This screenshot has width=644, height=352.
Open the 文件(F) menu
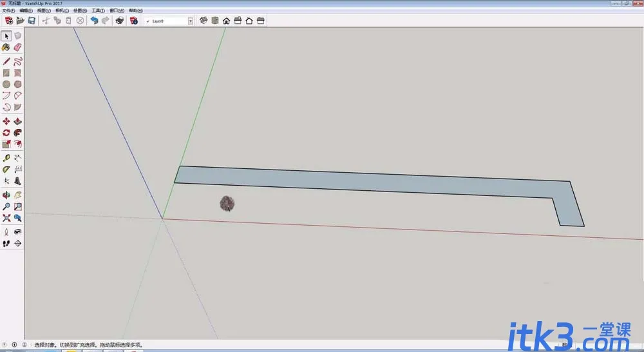[x=8, y=11]
